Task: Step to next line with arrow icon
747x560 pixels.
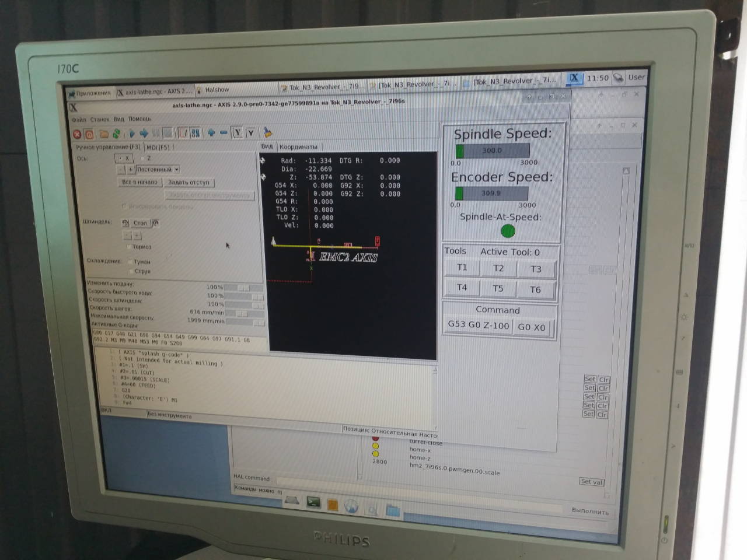Action: (x=144, y=134)
